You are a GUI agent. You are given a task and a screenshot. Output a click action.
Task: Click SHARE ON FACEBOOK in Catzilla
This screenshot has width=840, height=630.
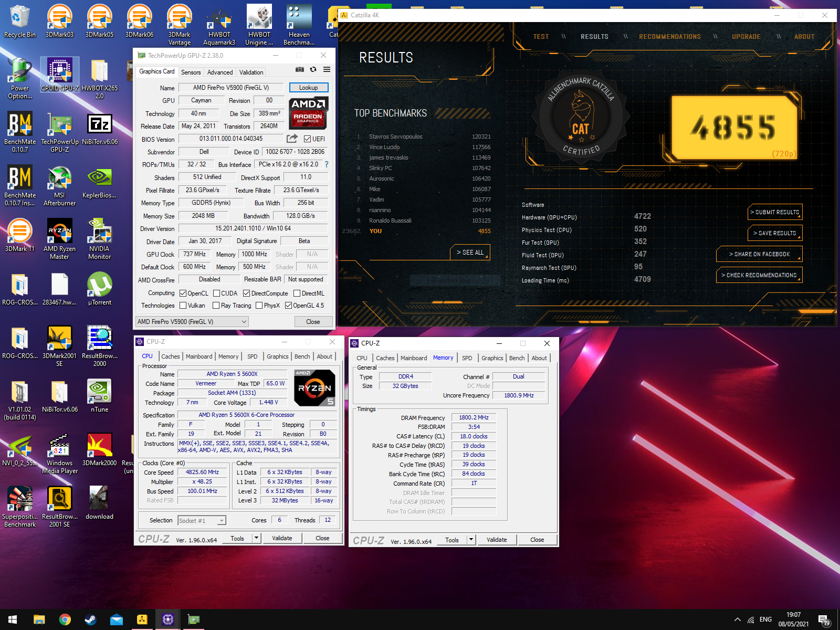point(759,254)
